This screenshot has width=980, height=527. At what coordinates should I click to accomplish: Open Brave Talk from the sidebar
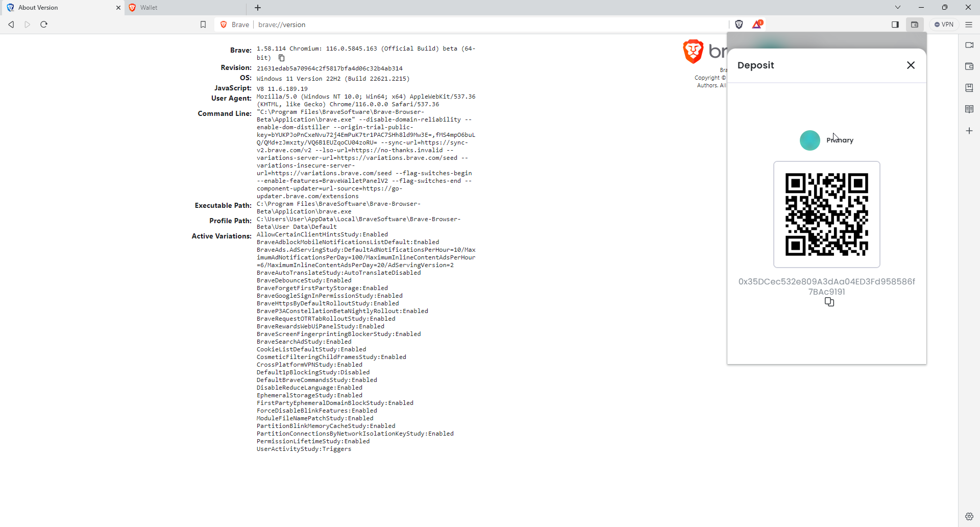pos(969,45)
